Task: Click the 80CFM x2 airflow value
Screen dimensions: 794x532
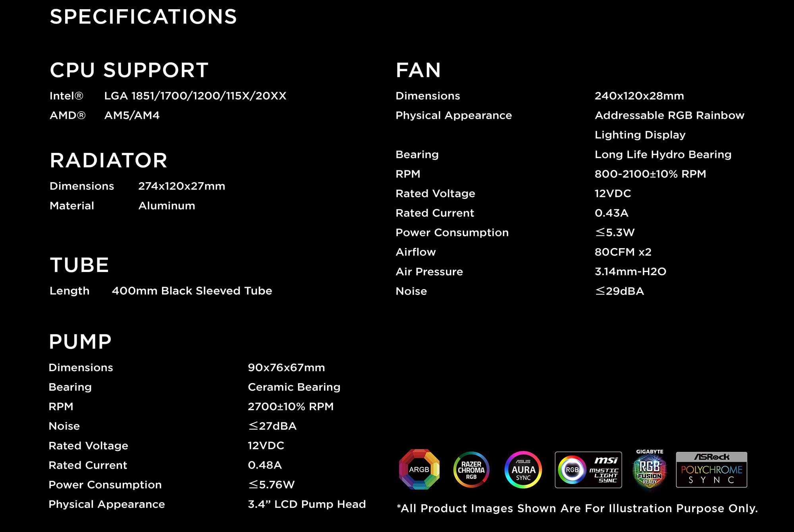Action: click(623, 252)
